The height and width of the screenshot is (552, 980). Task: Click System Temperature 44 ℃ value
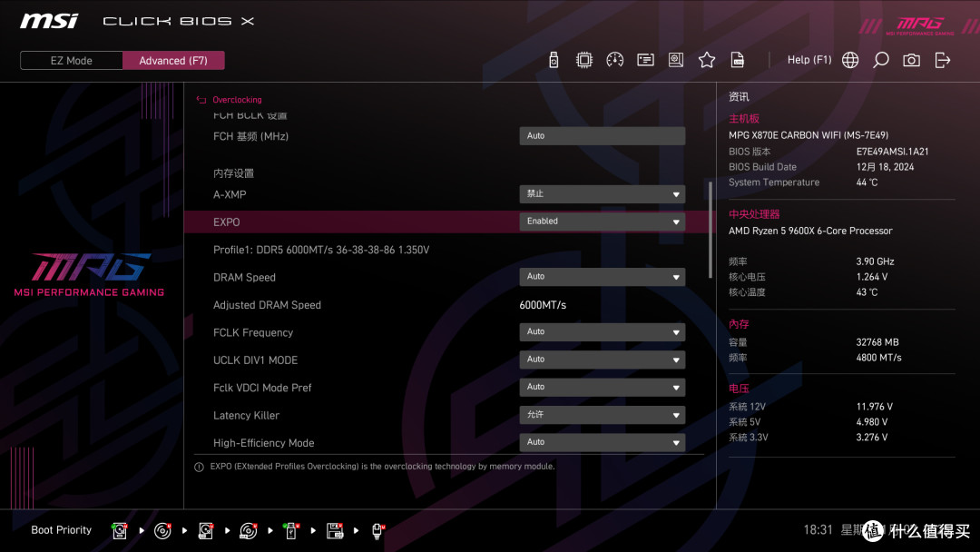[867, 182]
